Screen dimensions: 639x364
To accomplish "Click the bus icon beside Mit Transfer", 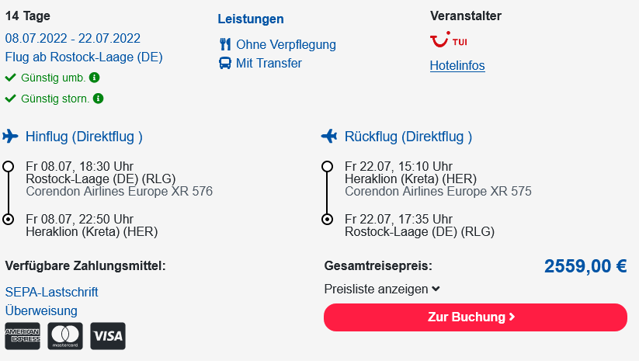I will point(225,63).
